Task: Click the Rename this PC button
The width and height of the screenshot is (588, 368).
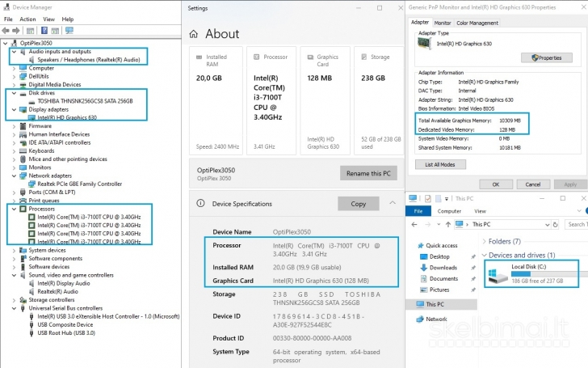Action: click(368, 173)
